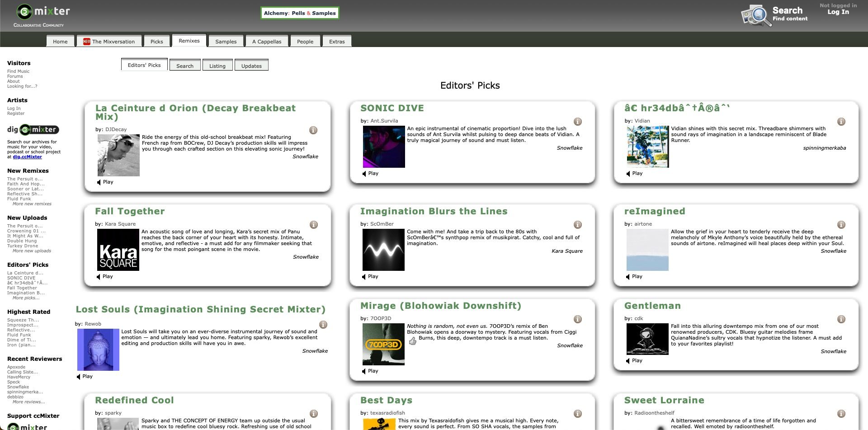Click More new remixes link

click(32, 204)
